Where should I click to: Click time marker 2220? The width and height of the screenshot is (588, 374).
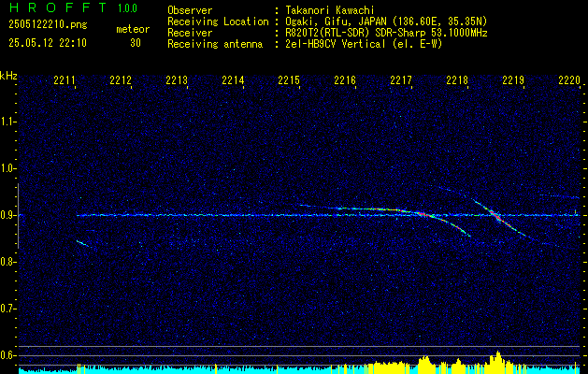tap(569, 79)
